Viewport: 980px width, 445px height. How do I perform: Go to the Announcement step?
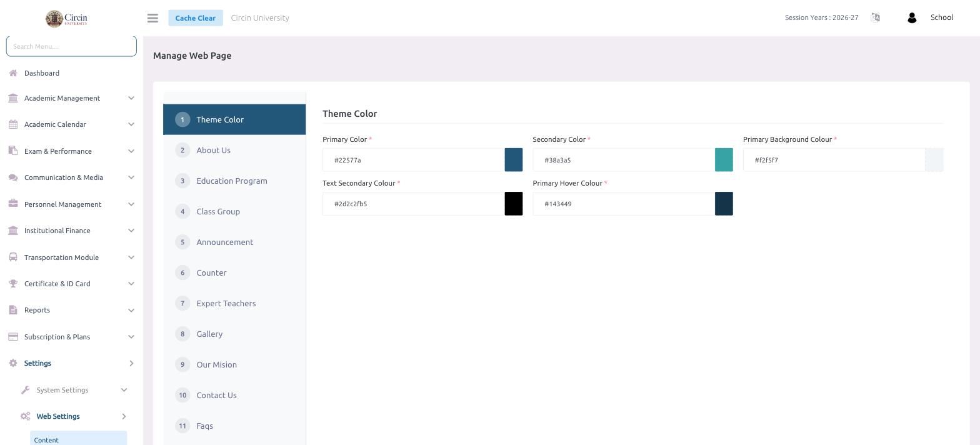click(x=234, y=242)
